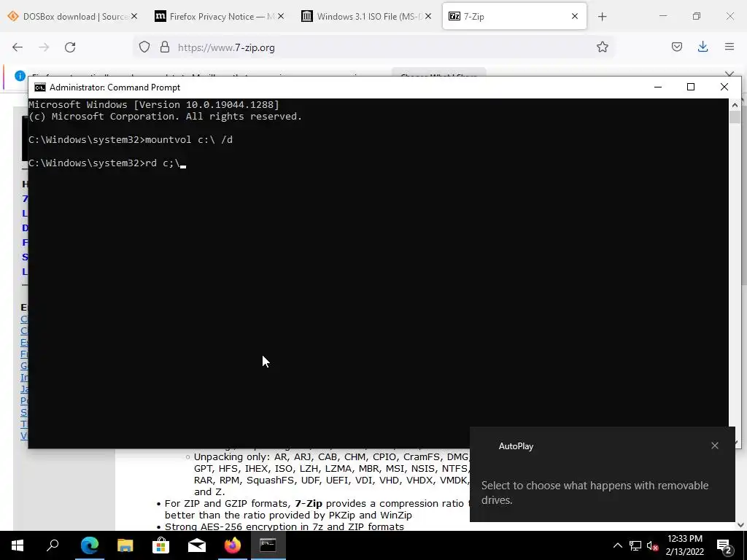
Task: Open File Explorer from taskbar
Action: pyautogui.click(x=125, y=545)
